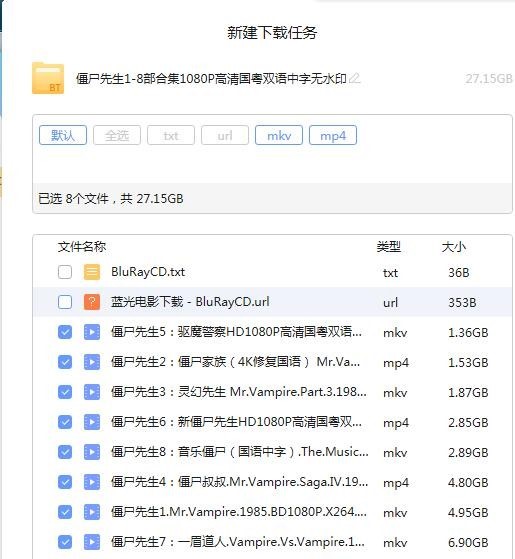Check the BluRayCD.txt checkbox
The width and height of the screenshot is (515, 559).
65,272
